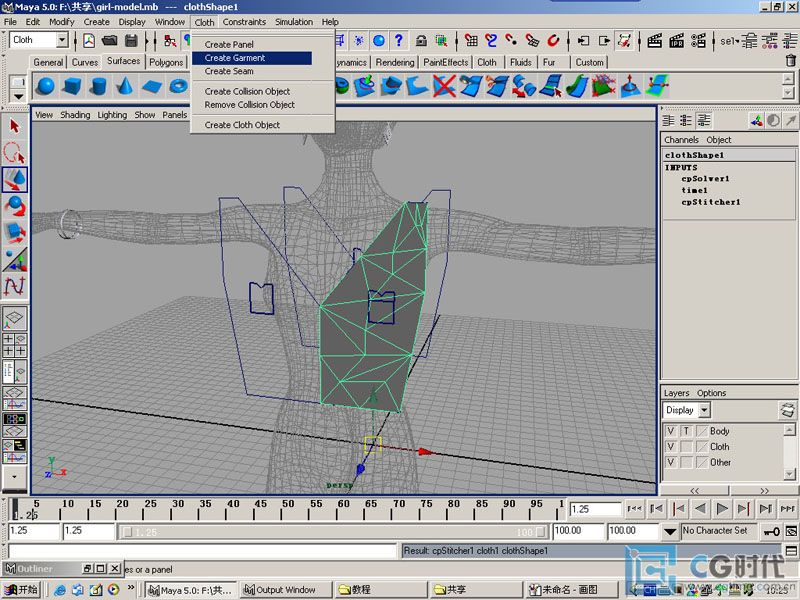Open Render Globals settings icon
800x600 pixels.
(698, 40)
